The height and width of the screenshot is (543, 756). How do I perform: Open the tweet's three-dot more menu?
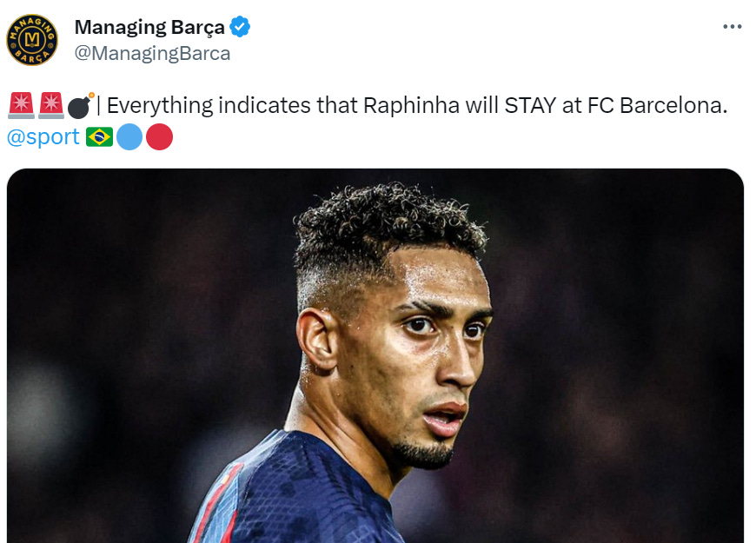click(732, 27)
